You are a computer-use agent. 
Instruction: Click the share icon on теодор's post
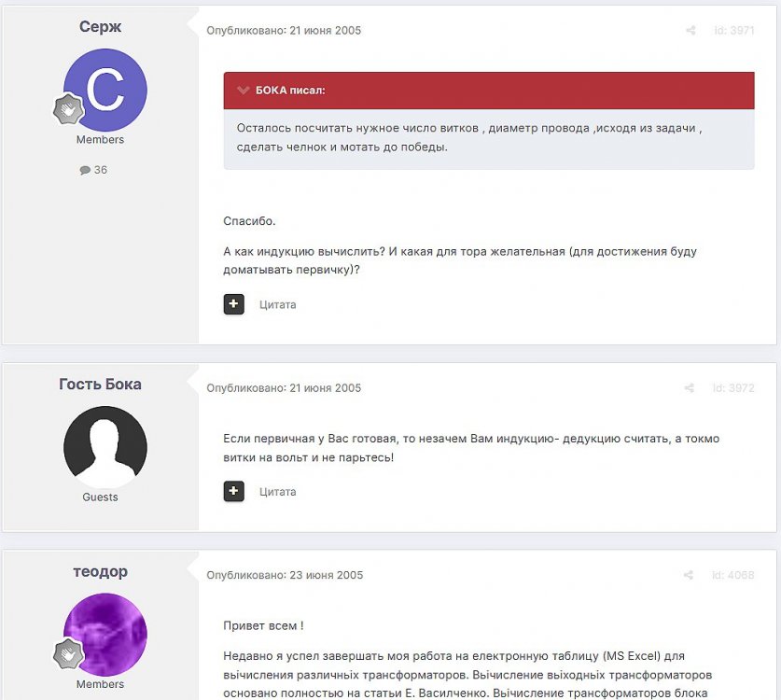[x=690, y=575]
